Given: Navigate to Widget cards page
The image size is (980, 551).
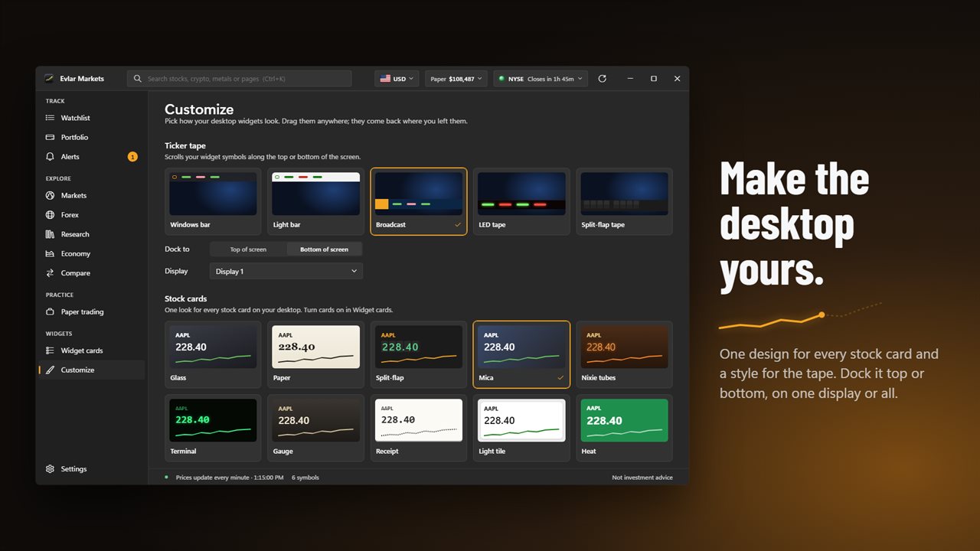Looking at the screenshot, I should (x=91, y=350).
